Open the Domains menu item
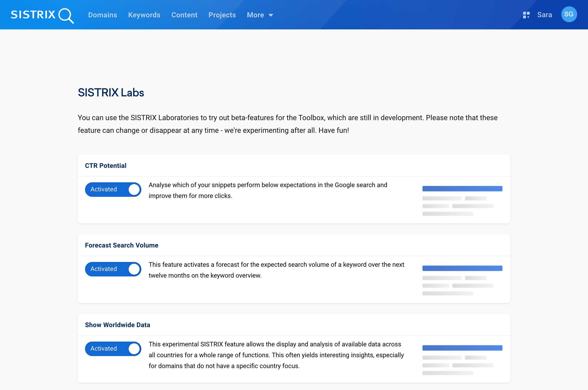This screenshot has width=588, height=390. 102,15
